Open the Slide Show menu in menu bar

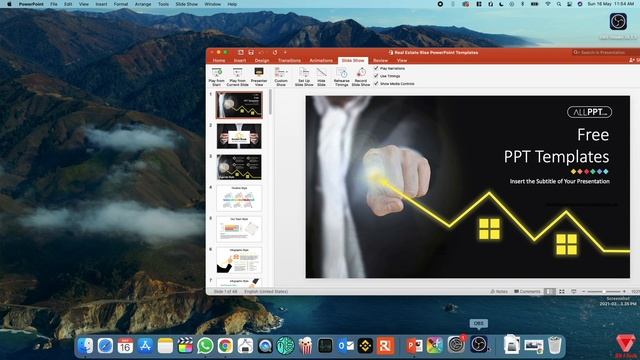pos(187,4)
